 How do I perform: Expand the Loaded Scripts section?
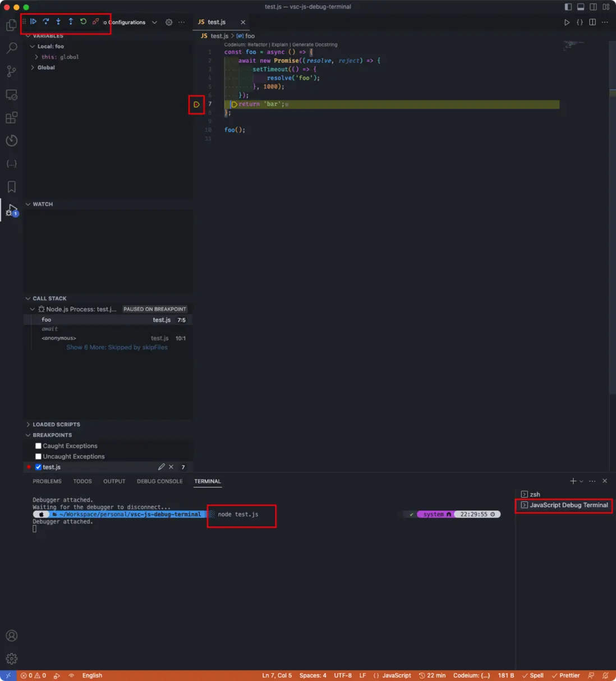click(28, 425)
